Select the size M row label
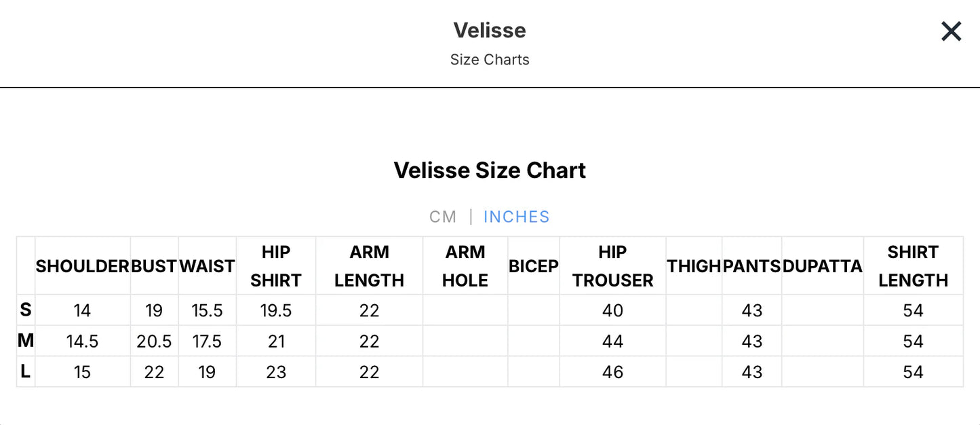 [25, 341]
